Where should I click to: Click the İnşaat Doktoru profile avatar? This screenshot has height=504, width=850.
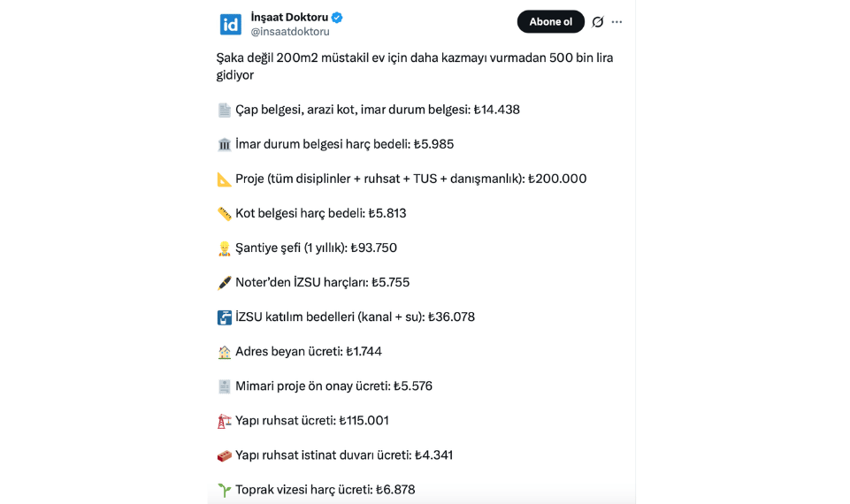coord(231,24)
